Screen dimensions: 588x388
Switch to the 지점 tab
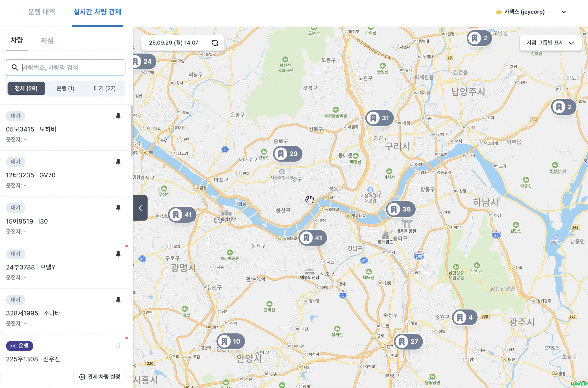(x=47, y=40)
